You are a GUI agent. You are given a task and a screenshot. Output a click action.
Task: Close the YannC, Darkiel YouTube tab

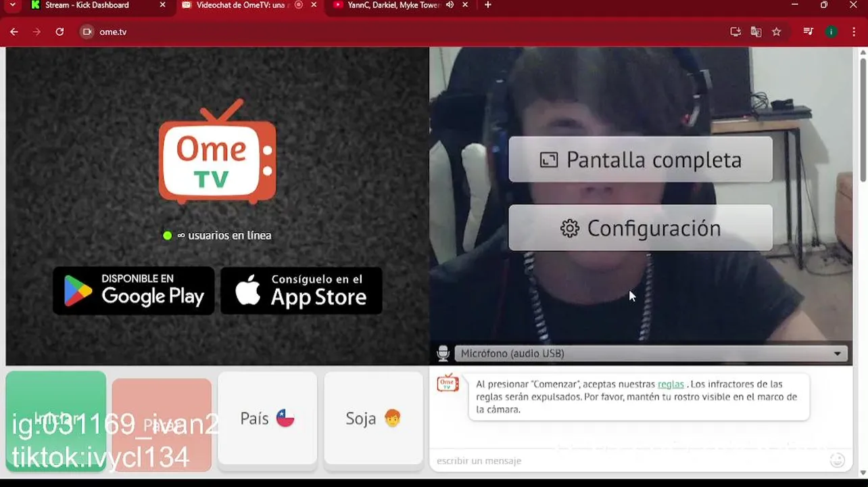(466, 5)
